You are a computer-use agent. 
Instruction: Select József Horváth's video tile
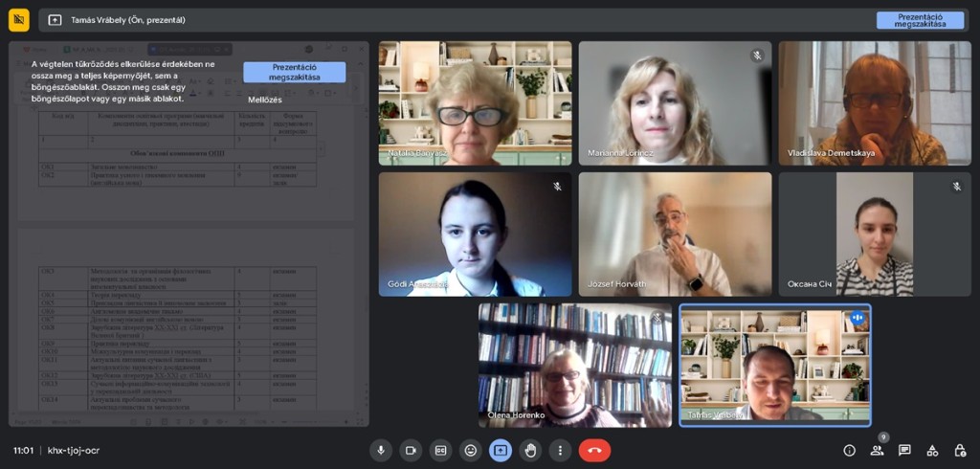click(675, 234)
